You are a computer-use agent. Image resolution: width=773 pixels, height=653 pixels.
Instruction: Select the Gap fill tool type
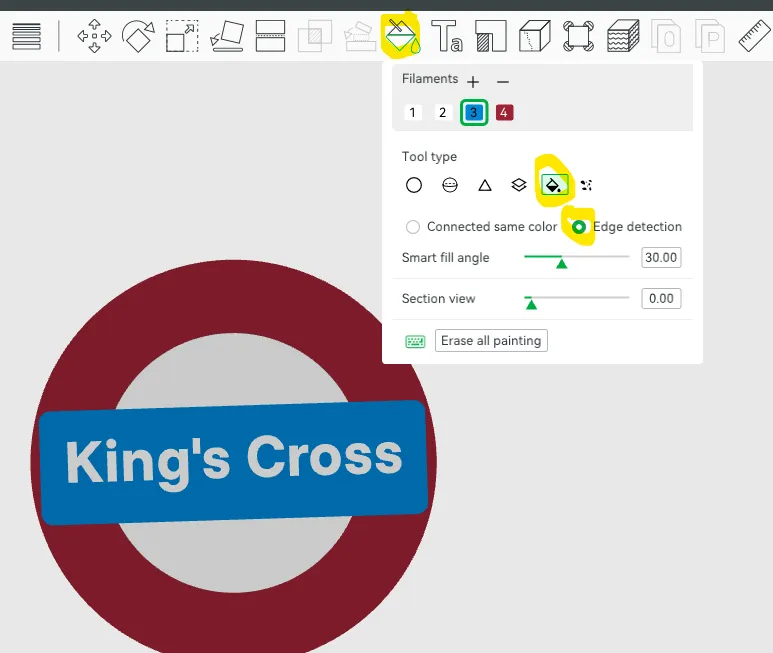(586, 185)
